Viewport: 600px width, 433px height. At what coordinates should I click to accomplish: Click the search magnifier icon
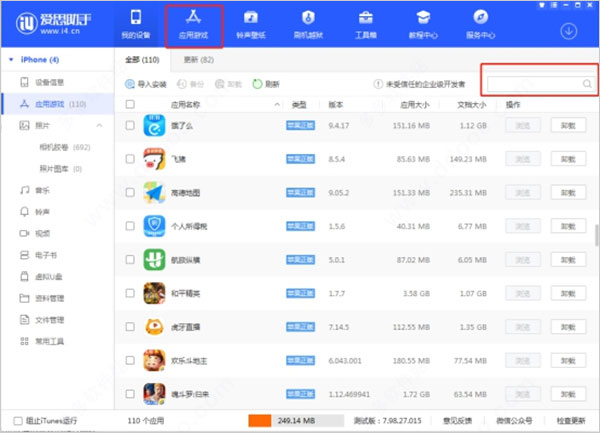pos(587,85)
